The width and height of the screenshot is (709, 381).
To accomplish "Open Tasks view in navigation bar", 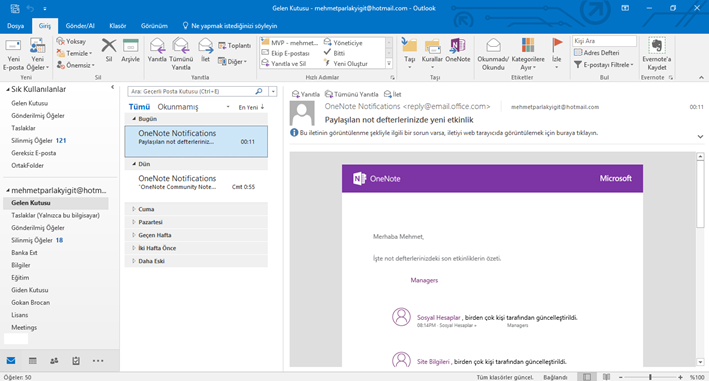I will (x=76, y=361).
